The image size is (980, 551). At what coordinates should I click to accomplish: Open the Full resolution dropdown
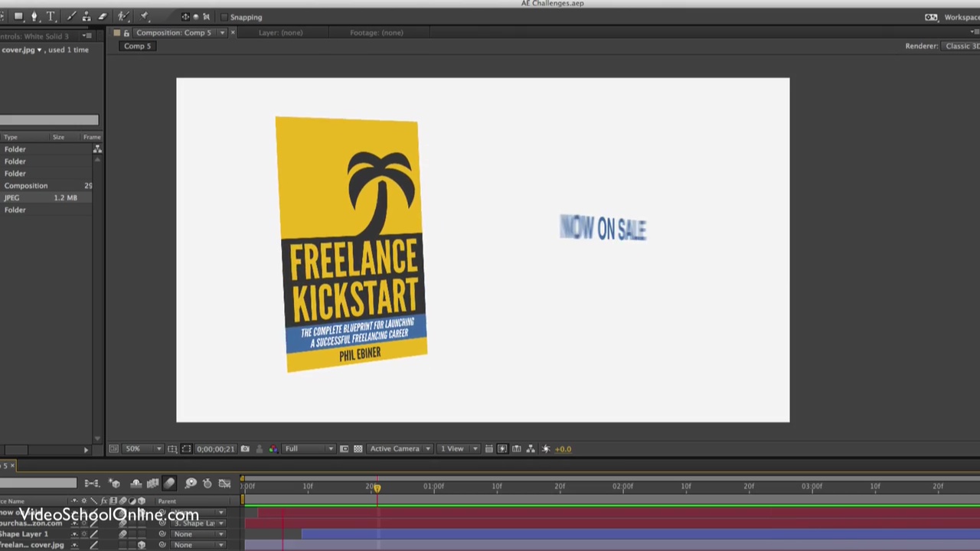309,449
